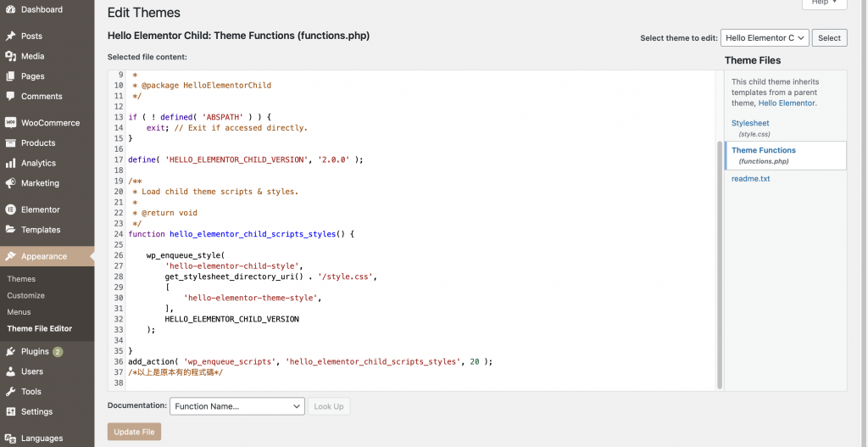Click the Edit Themes page heading
This screenshot has width=868, height=447.
coord(144,13)
